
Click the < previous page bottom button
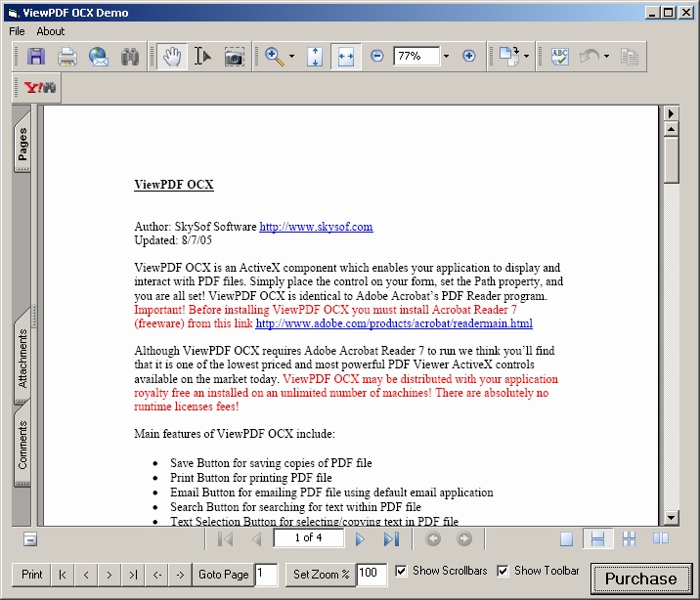point(86,575)
